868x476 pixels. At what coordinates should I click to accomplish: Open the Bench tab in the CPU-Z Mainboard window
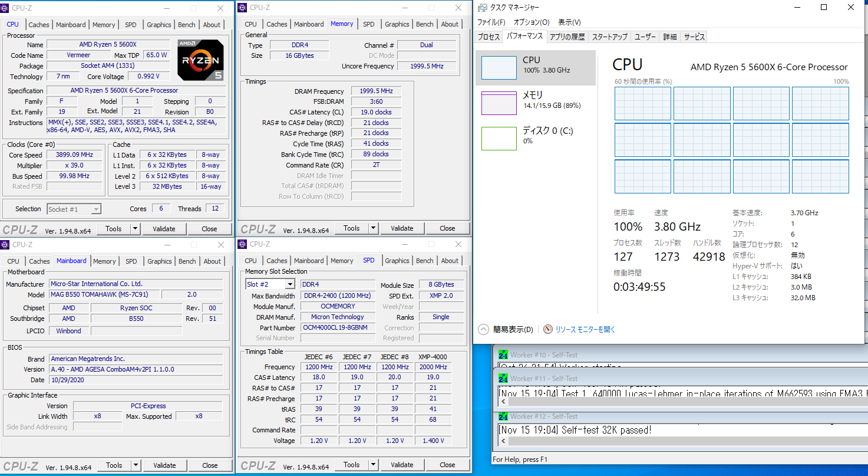(x=187, y=261)
